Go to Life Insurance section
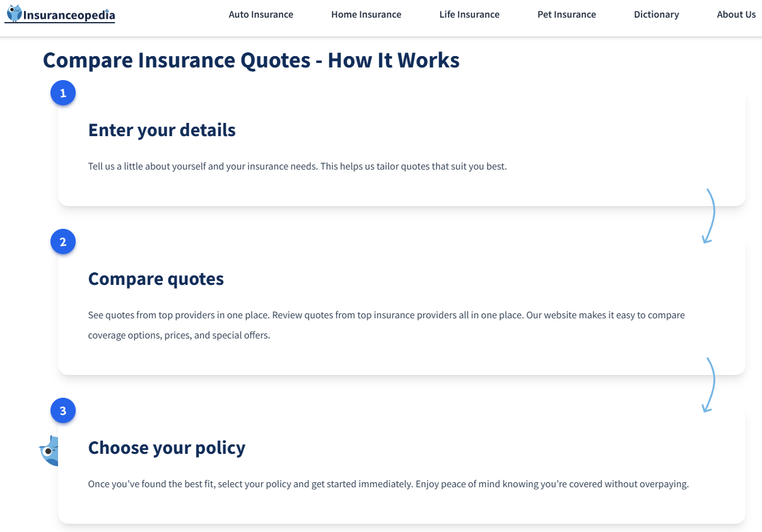762x532 pixels. [x=469, y=14]
